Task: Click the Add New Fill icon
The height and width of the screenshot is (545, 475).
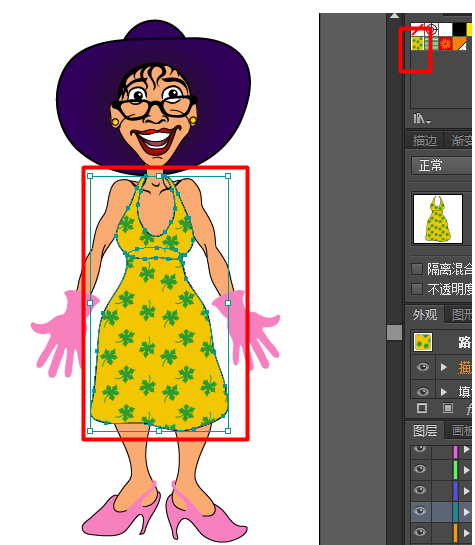Action: click(x=448, y=408)
